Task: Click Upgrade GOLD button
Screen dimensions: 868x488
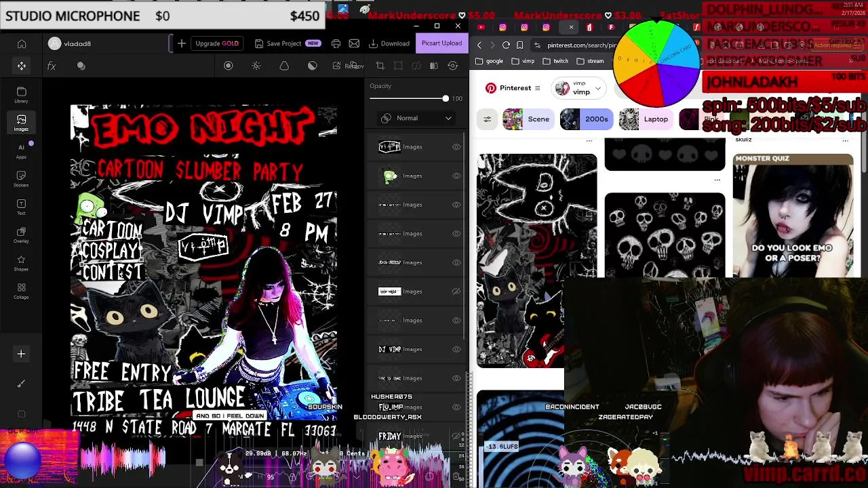Action: (217, 43)
